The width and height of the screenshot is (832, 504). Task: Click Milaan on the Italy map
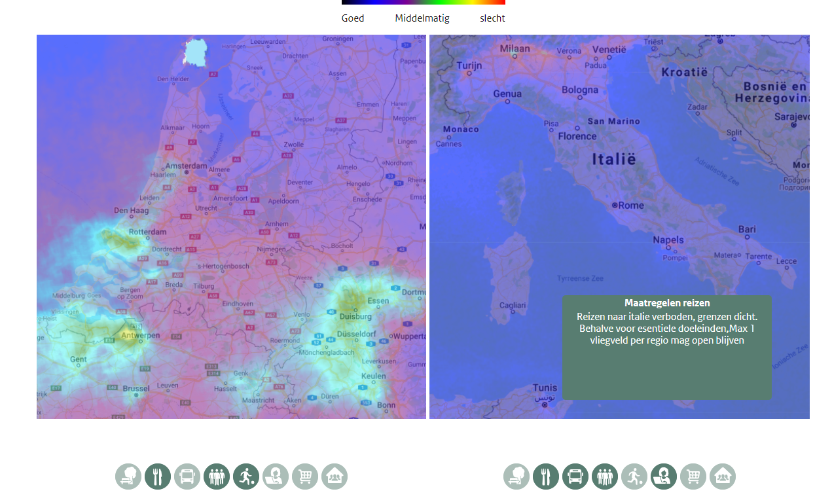click(515, 48)
